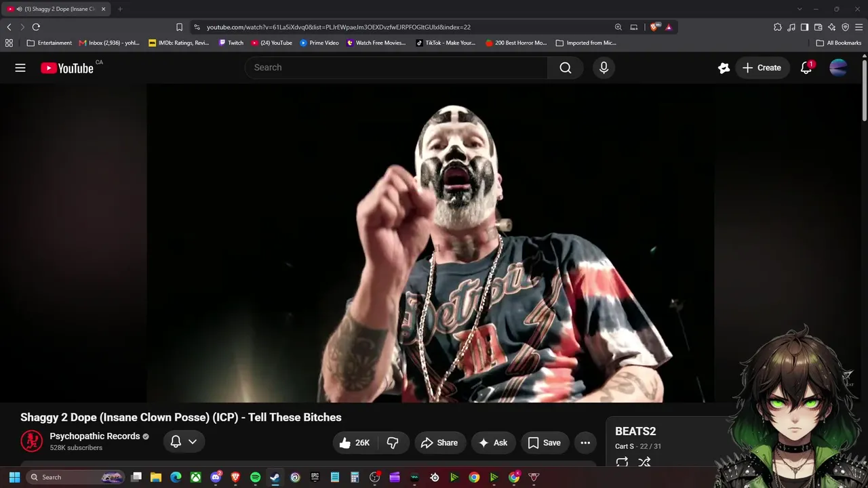
Task: Open the IMDb Ratings bookmark
Action: point(179,43)
